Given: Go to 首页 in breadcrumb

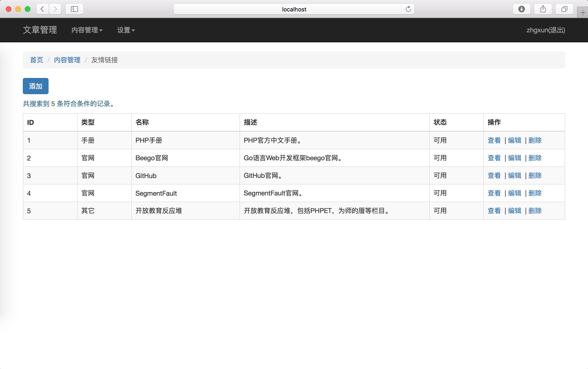Looking at the screenshot, I should (36, 60).
